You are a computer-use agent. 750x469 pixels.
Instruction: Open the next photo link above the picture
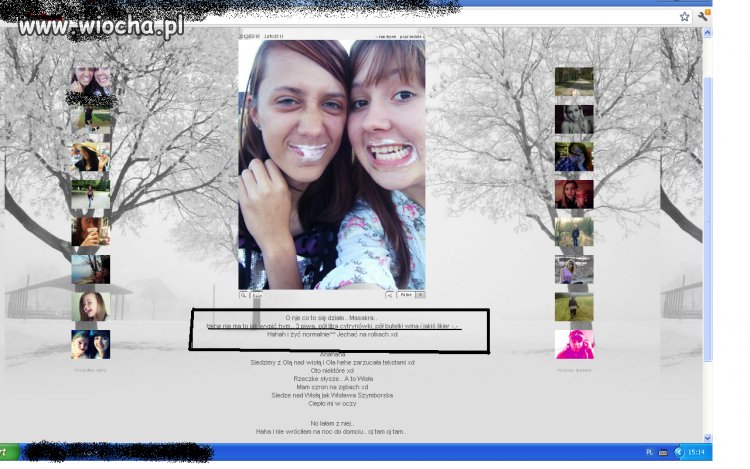pos(386,36)
